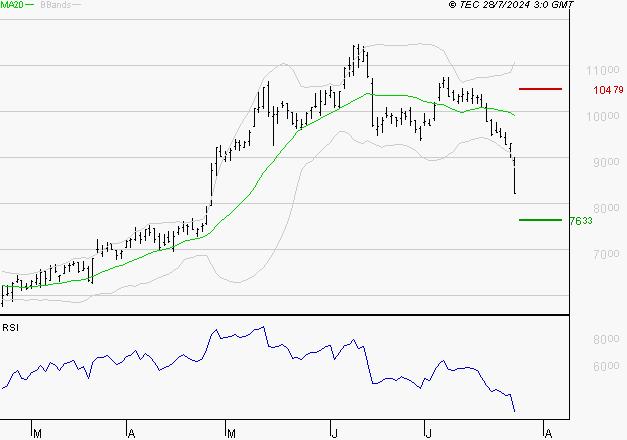Click the 10000 price axis label
Screen dimensions: 627x440
pyautogui.click(x=603, y=116)
